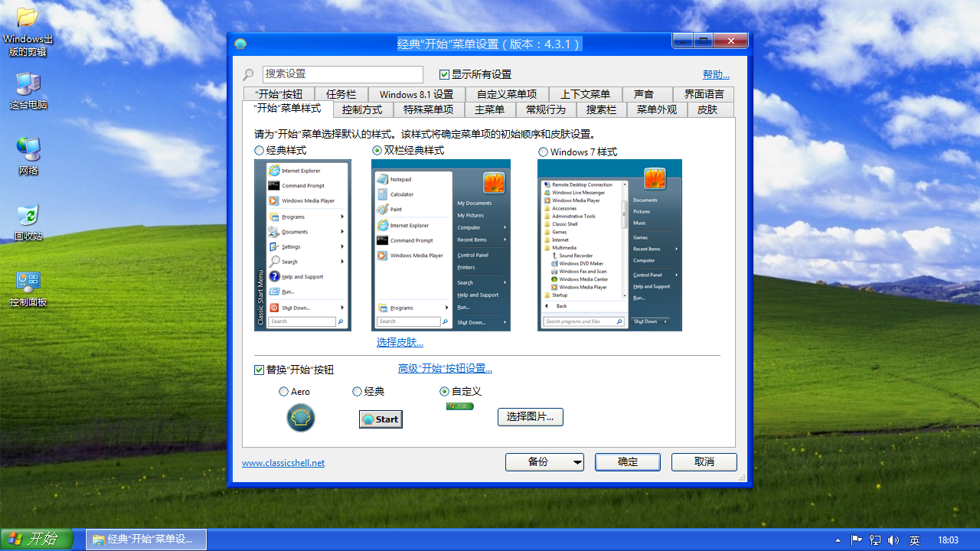Viewport: 980px width, 551px height.
Task: Choose Aero start button radio option
Action: pyautogui.click(x=284, y=391)
